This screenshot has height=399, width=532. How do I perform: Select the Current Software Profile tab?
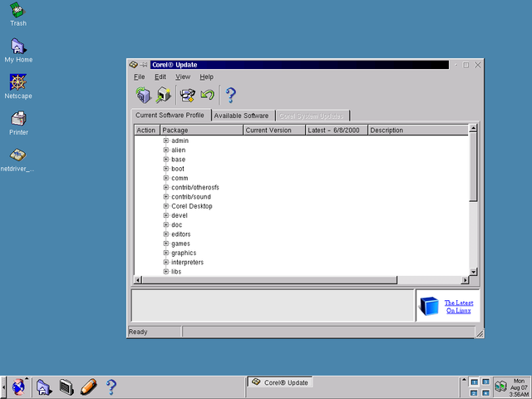(170, 115)
